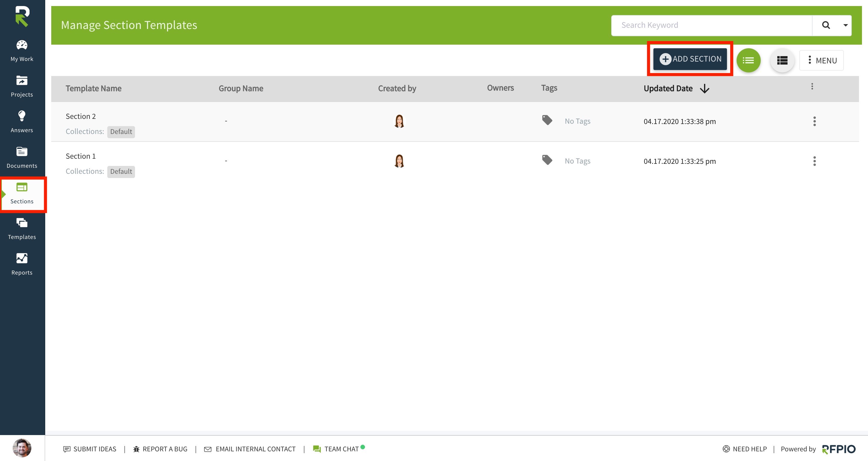
Task: Switch to compact grid list view
Action: [x=782, y=60]
